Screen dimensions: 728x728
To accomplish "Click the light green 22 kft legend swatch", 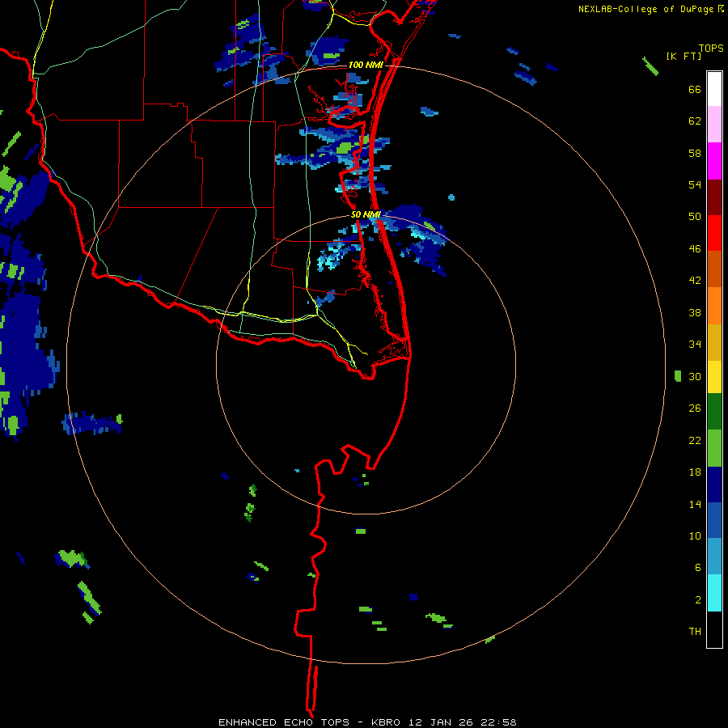I will click(714, 448).
